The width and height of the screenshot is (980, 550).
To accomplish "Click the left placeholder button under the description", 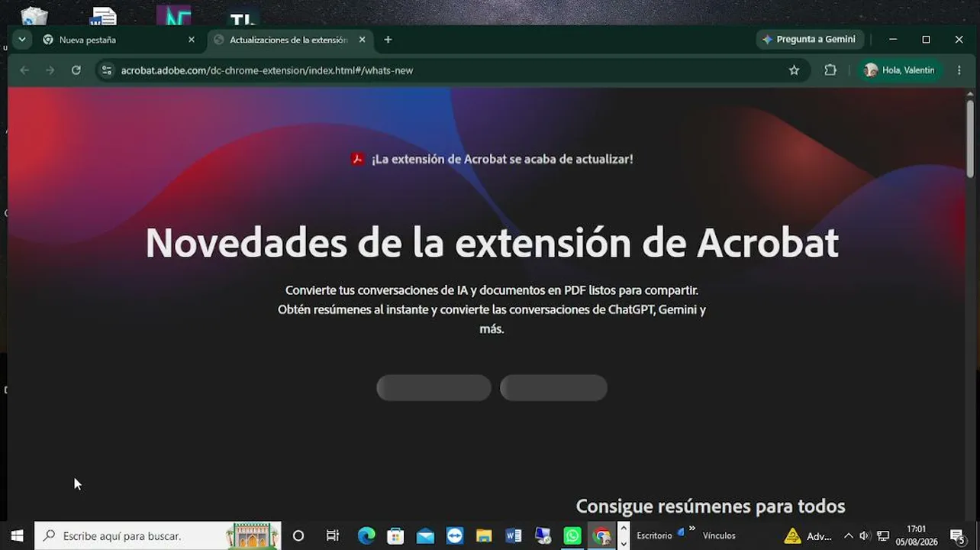I will click(x=434, y=387).
